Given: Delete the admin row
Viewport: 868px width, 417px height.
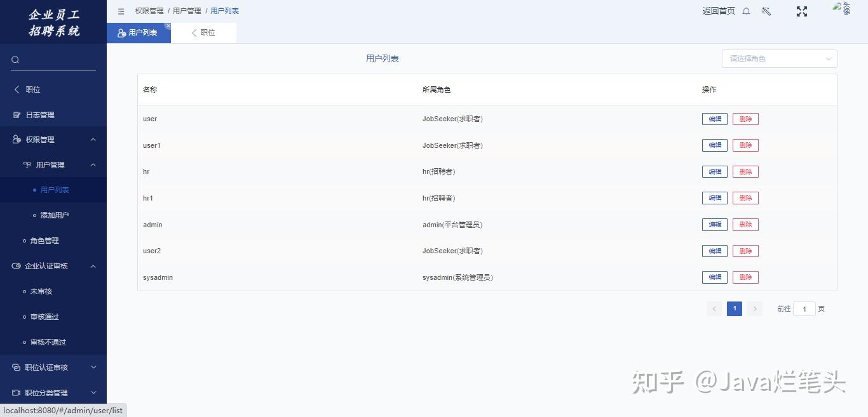Looking at the screenshot, I should pos(745,225).
